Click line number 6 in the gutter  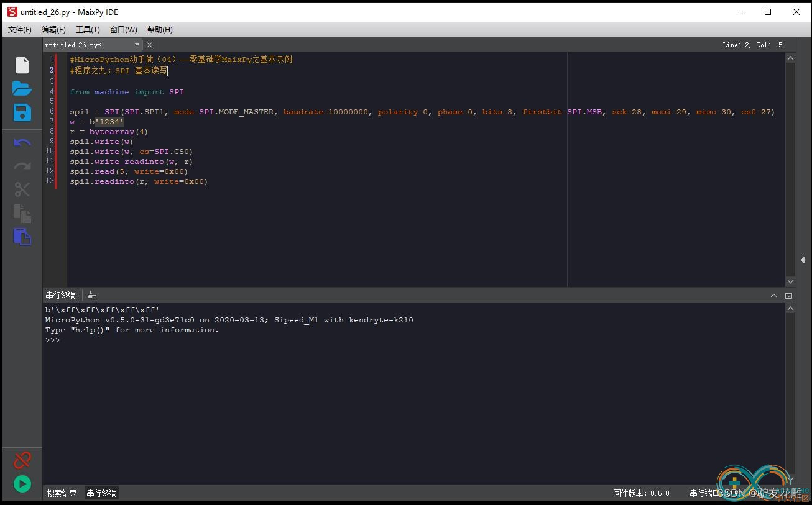52,112
